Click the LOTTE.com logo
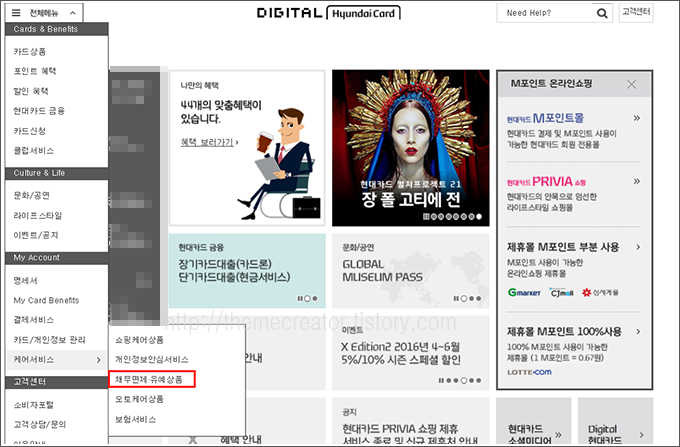 530,372
